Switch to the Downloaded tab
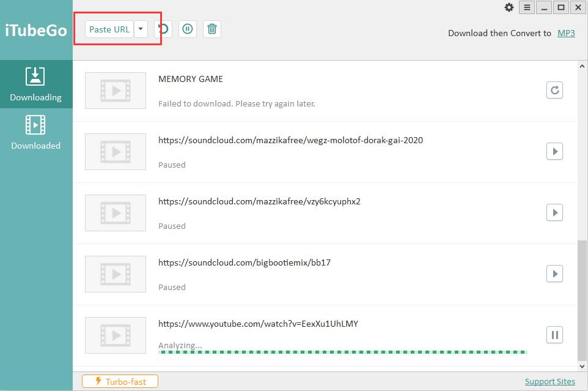The image size is (588, 391). coord(36,132)
